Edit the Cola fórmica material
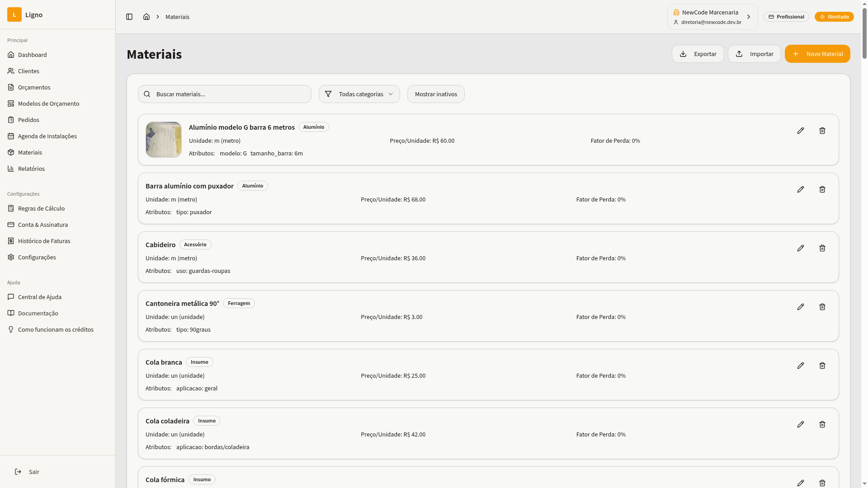Image resolution: width=868 pixels, height=488 pixels. (x=801, y=483)
